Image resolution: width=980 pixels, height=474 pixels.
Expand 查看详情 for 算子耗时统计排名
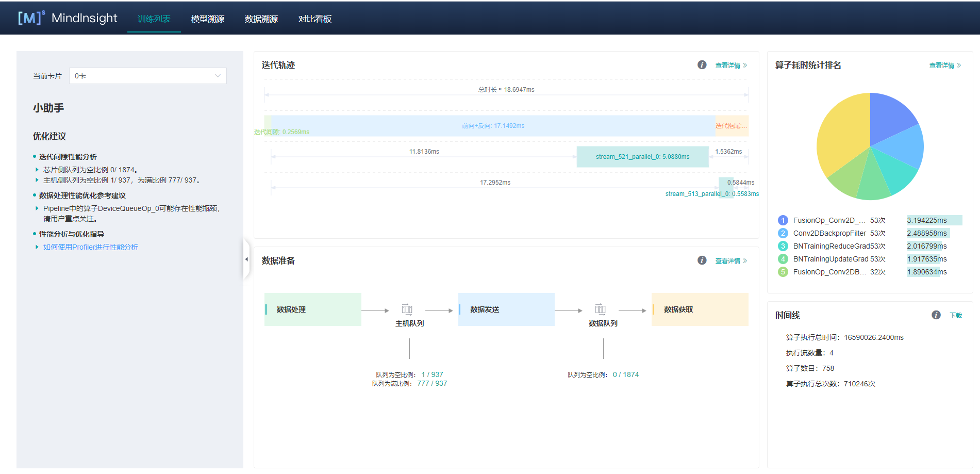pos(944,66)
